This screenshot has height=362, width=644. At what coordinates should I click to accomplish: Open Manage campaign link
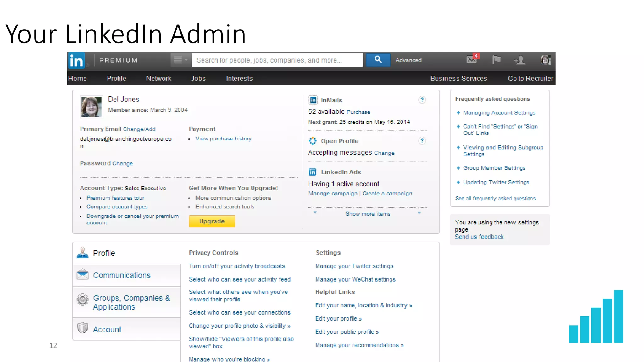point(333,193)
